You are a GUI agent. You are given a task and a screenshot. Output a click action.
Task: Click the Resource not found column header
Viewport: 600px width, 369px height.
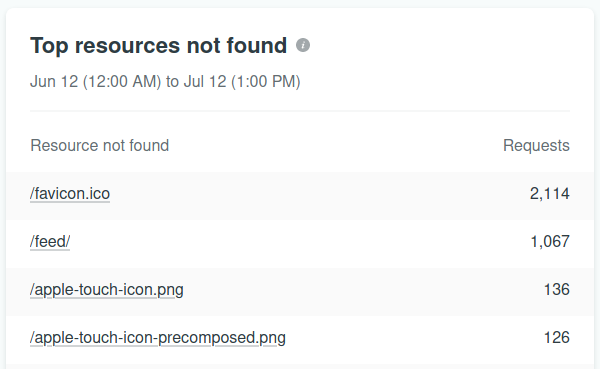(x=99, y=145)
